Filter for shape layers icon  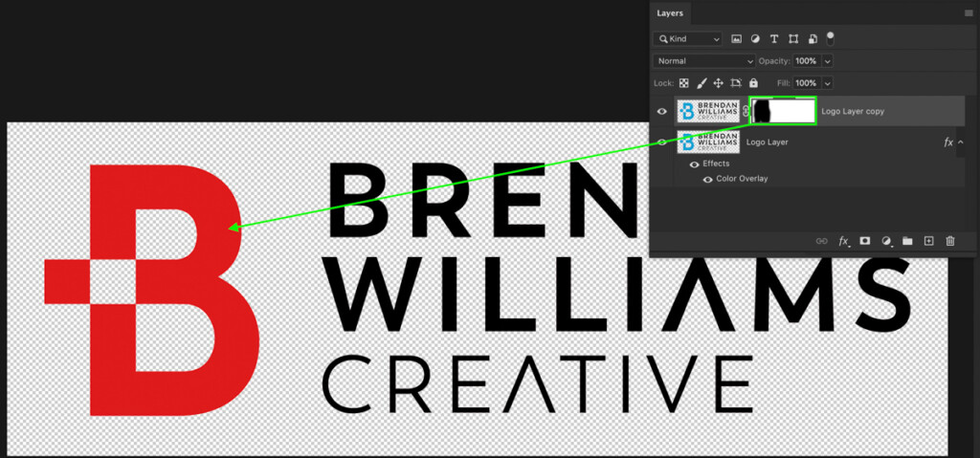793,39
